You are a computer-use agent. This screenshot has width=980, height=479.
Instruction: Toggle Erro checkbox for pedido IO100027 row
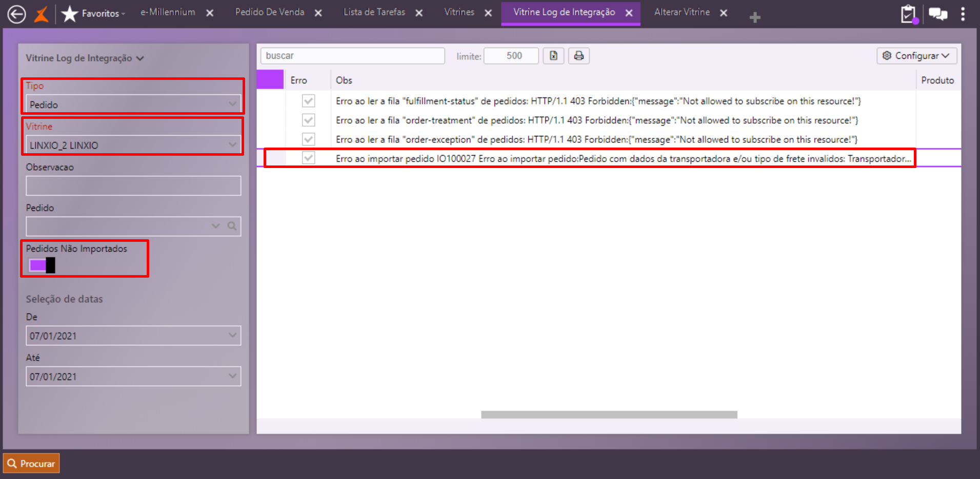click(x=308, y=158)
